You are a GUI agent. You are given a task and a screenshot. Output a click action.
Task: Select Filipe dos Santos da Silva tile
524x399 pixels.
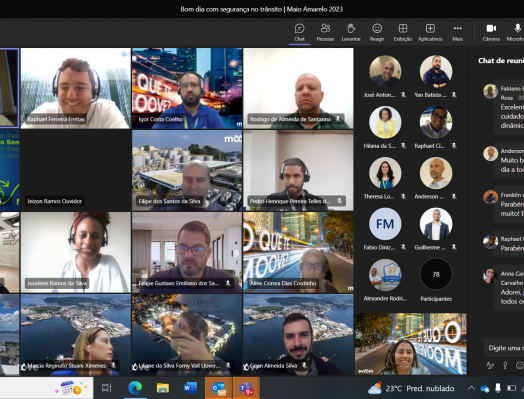(187, 170)
